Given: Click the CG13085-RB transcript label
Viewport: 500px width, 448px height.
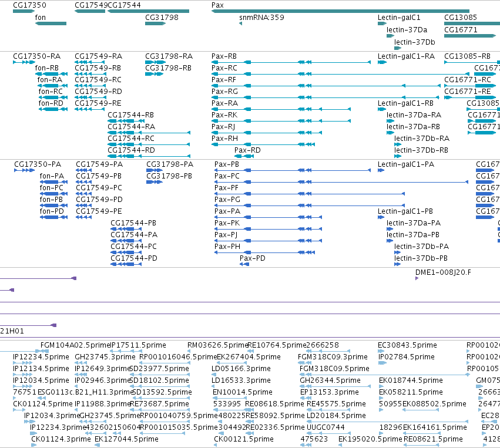Looking at the screenshot, I should 467,56.
